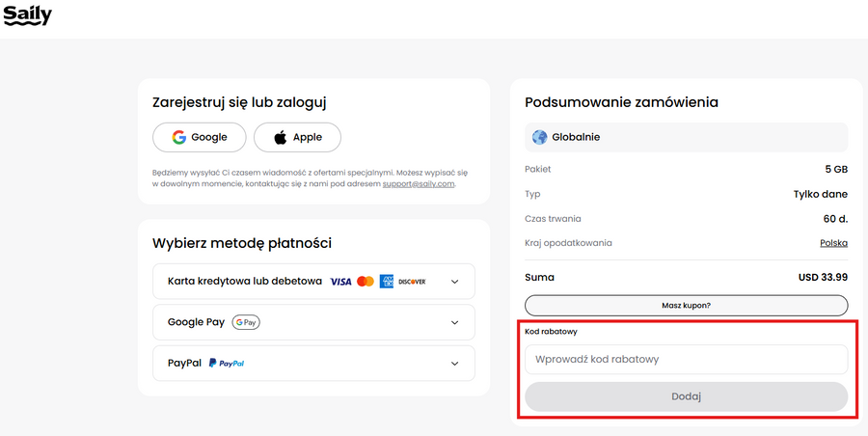Click the Saily logo
This screenshot has width=868, height=436.
pos(27,15)
